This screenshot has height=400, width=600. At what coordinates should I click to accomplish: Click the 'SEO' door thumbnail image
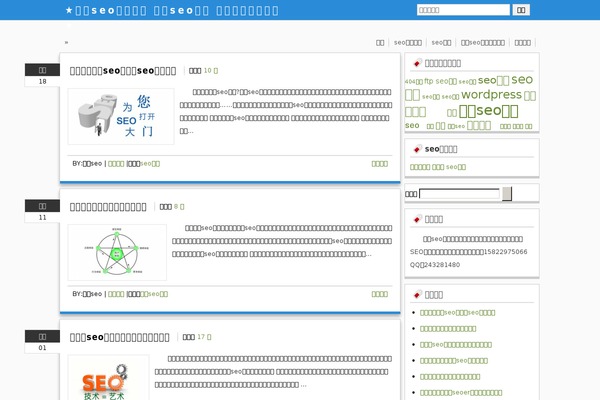click(121, 116)
